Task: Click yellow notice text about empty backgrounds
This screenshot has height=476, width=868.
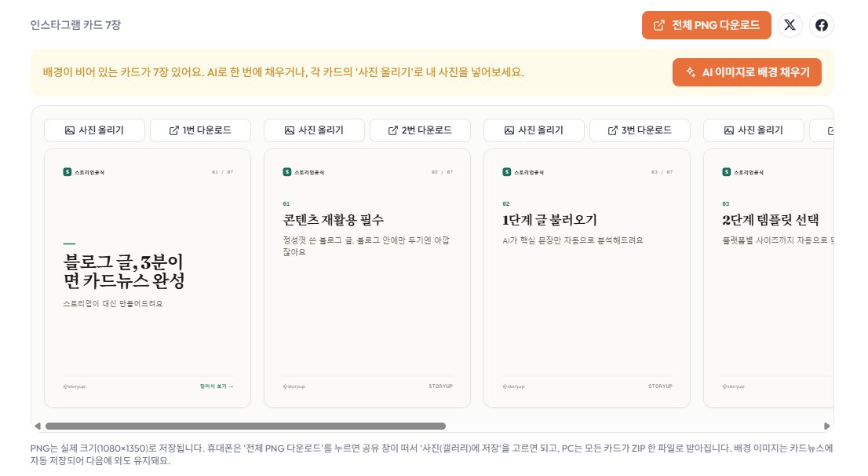Action: coord(283,72)
